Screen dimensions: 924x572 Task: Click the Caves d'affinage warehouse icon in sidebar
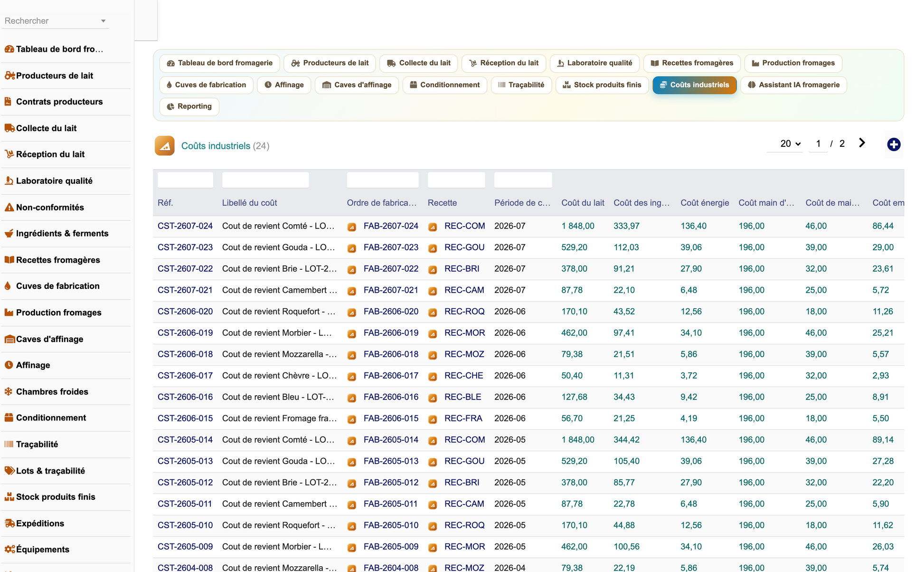pos(9,339)
